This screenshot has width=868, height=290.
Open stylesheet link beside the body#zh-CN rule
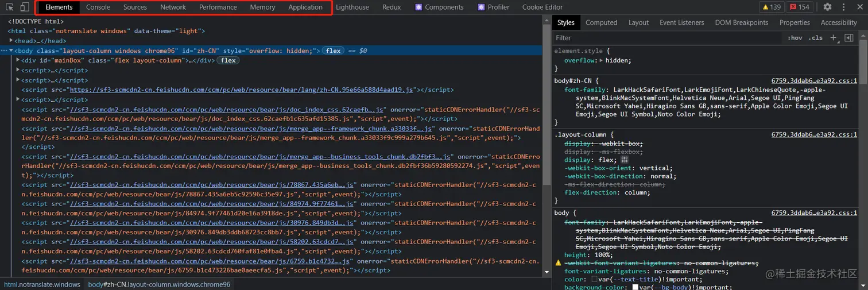(x=814, y=80)
